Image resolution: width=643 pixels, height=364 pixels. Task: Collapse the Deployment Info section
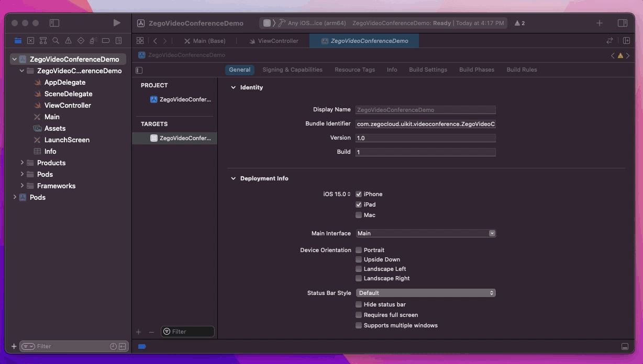click(x=234, y=178)
